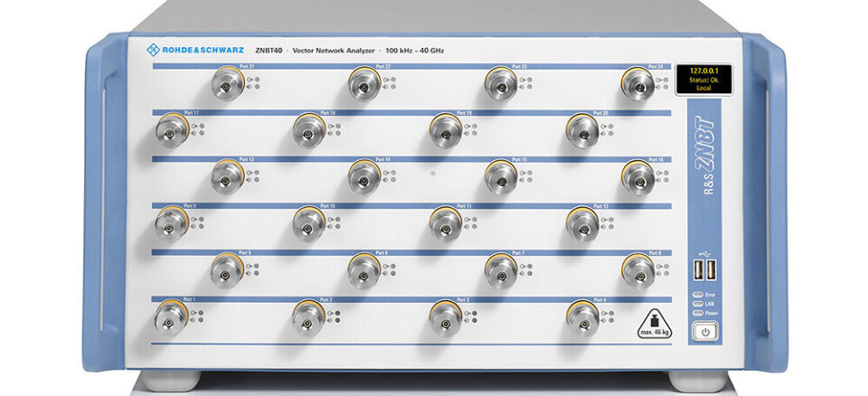The image size is (868, 396).
Task: Click the max. 46 kg warning icon
Action: click(655, 325)
